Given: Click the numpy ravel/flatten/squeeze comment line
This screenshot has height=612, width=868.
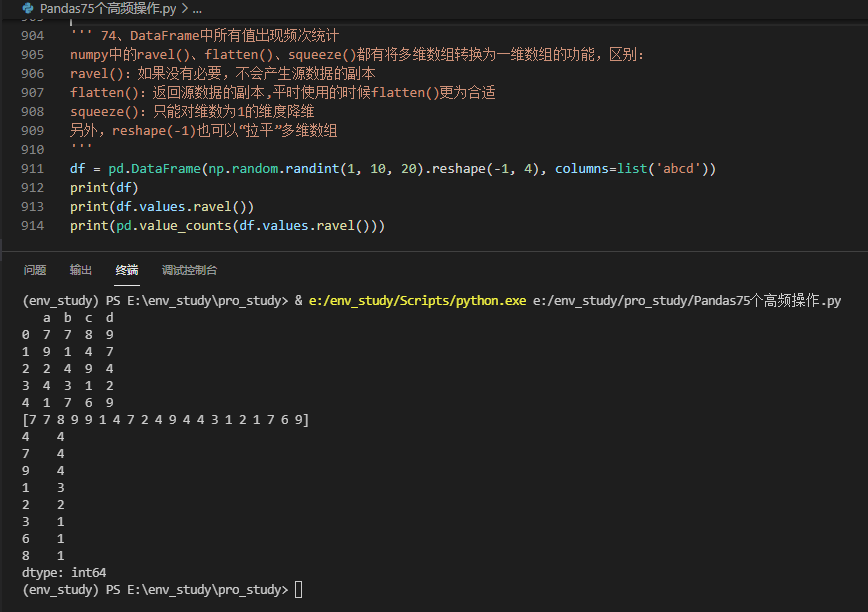Looking at the screenshot, I should (357, 55).
